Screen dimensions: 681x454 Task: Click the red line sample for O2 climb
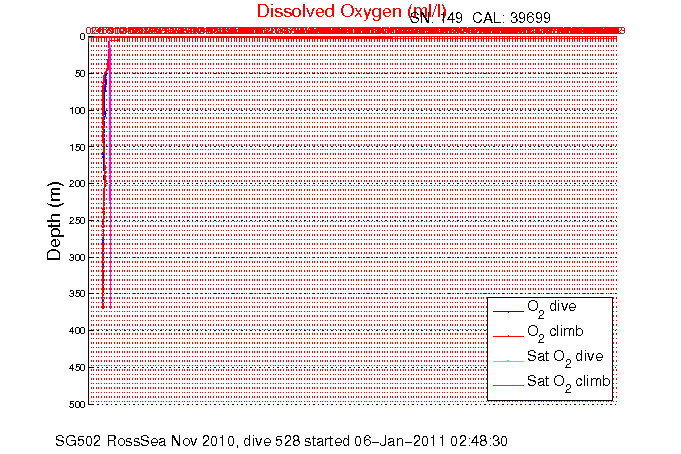click(x=508, y=336)
